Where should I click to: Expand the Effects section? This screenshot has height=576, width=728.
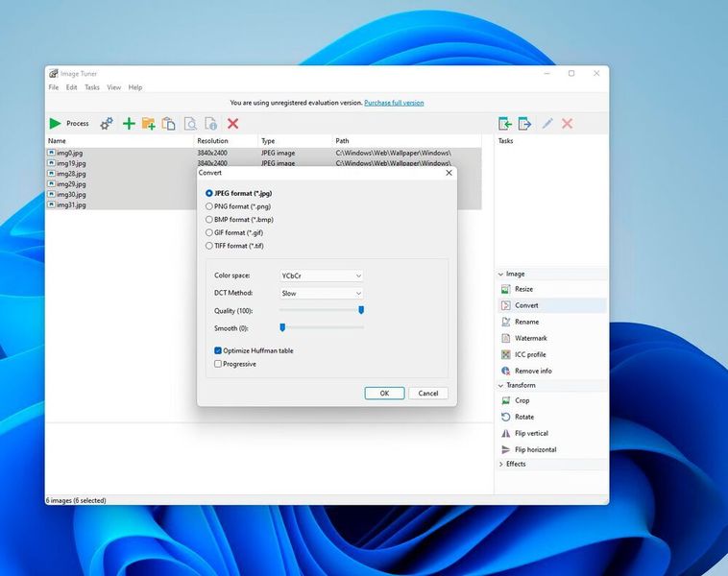pos(515,464)
